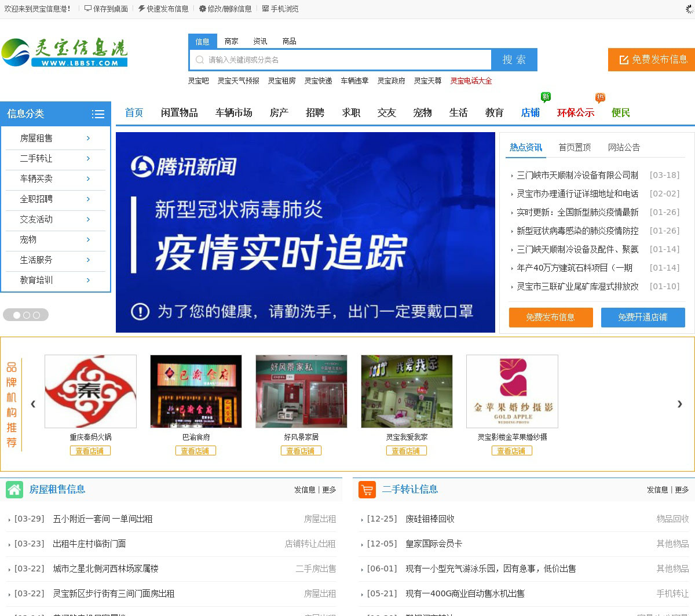Click the previous arrow in brand carousel
The width and height of the screenshot is (695, 616).
pyautogui.click(x=33, y=404)
